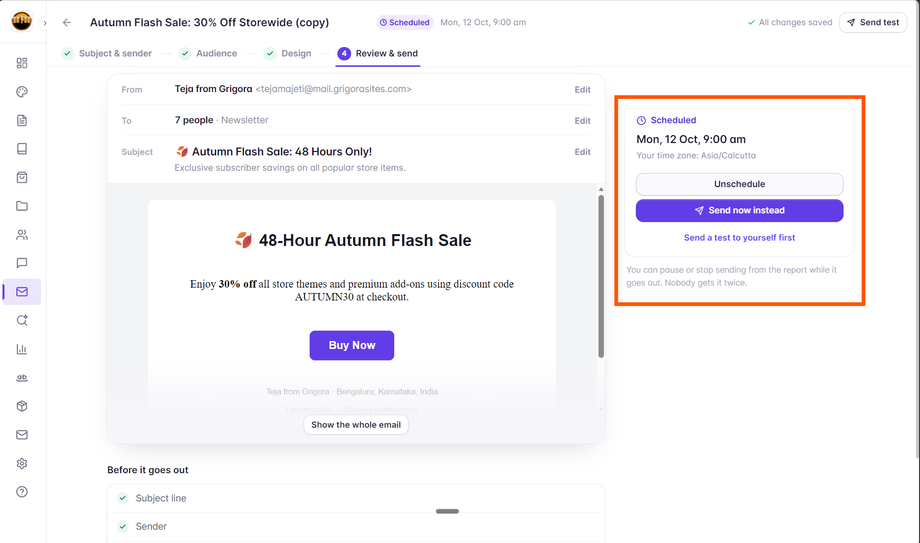Edit the Subject line row
920x543 pixels.
point(582,152)
